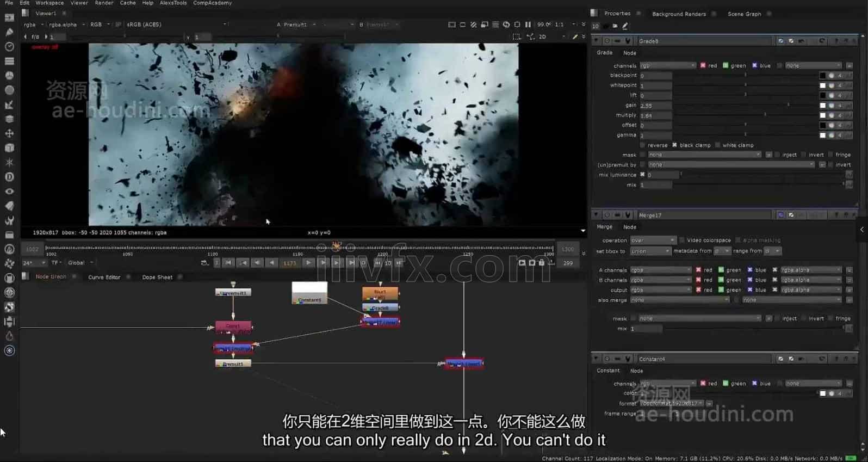Click the gain slider track in Grade8
The image size is (868, 462).
coord(745,106)
